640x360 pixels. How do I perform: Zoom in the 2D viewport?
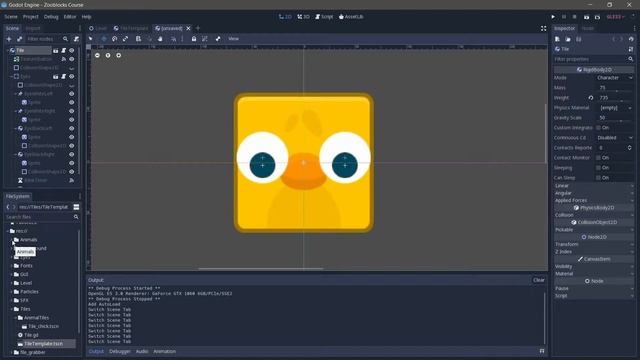pyautogui.click(x=119, y=55)
